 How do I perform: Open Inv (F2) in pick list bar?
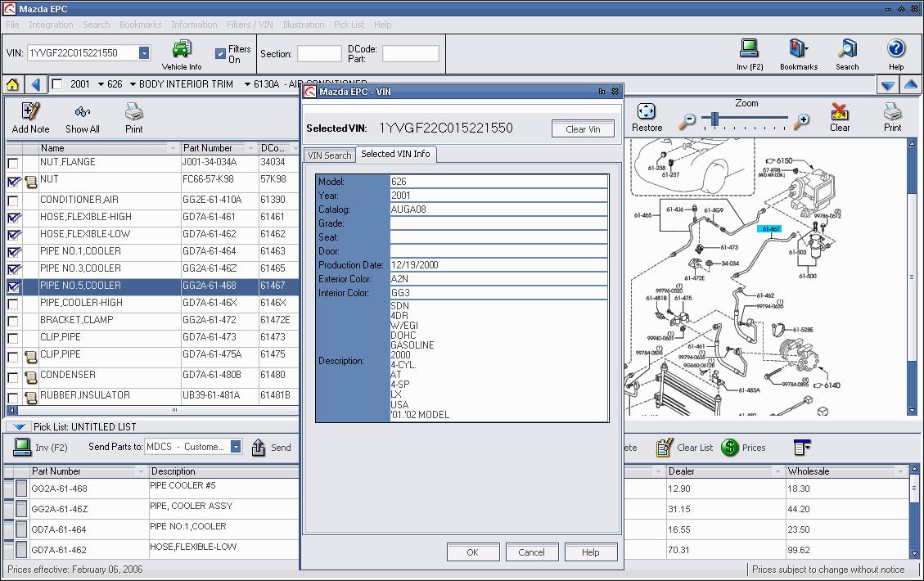click(22, 448)
